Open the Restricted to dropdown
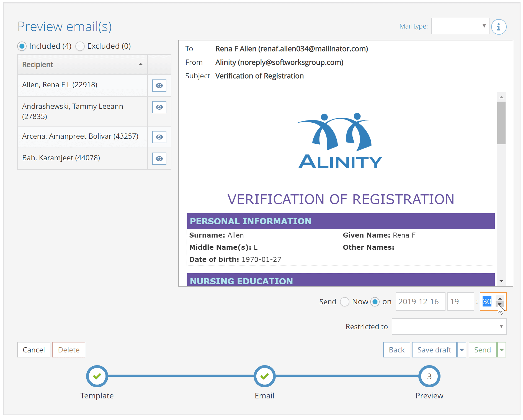 pos(449,326)
